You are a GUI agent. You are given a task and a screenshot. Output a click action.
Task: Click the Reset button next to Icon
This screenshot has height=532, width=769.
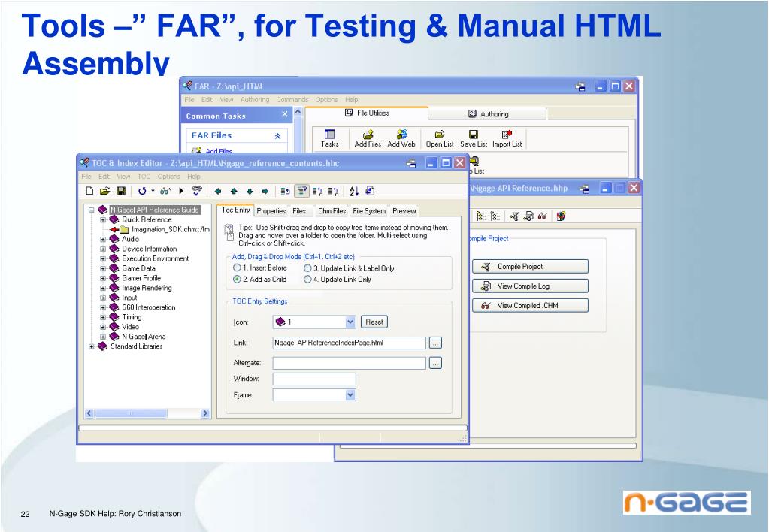coord(374,322)
